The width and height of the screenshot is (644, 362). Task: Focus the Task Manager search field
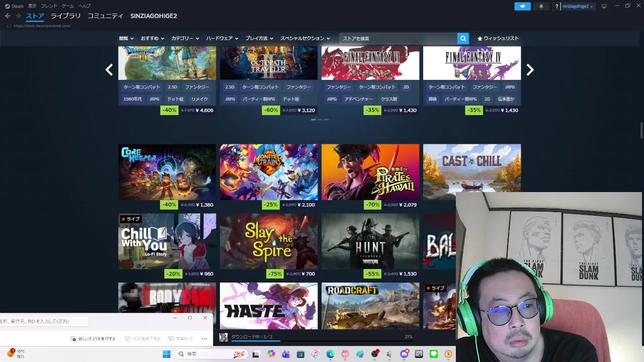tap(44, 321)
